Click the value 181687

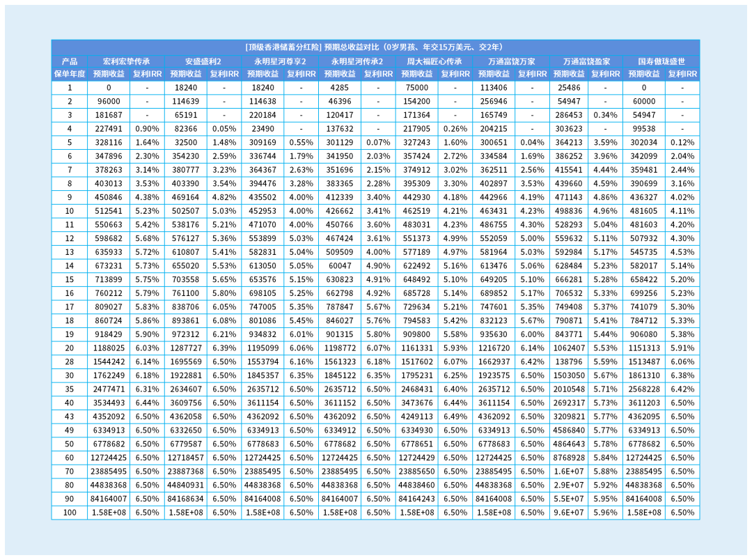pos(109,115)
